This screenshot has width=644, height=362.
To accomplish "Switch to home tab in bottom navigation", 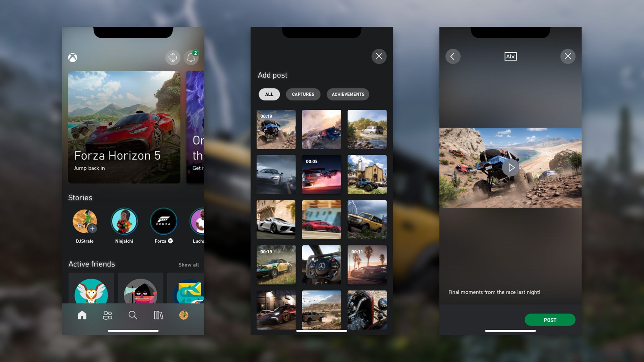I will tap(82, 315).
